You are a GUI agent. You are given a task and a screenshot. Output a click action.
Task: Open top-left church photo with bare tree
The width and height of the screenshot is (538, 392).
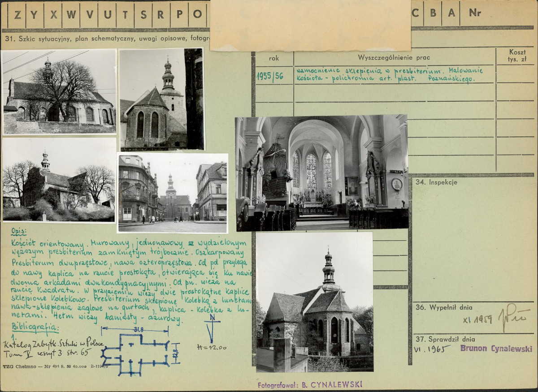tap(59, 92)
